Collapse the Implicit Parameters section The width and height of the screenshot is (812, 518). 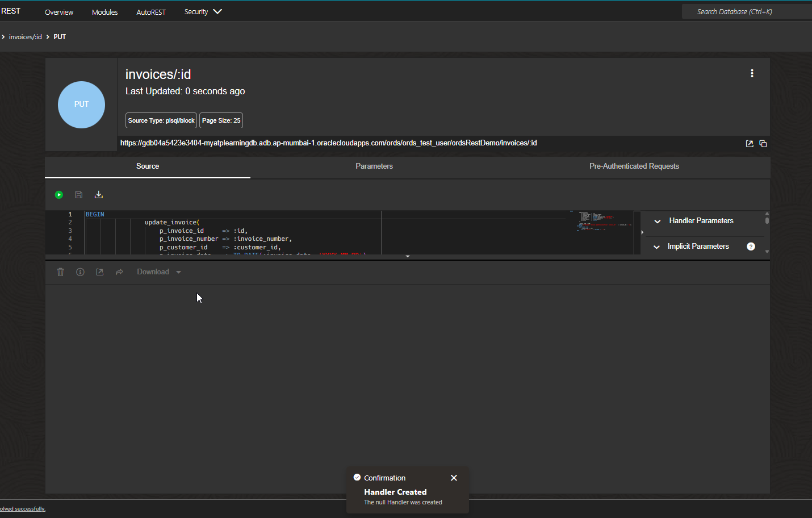click(x=656, y=247)
